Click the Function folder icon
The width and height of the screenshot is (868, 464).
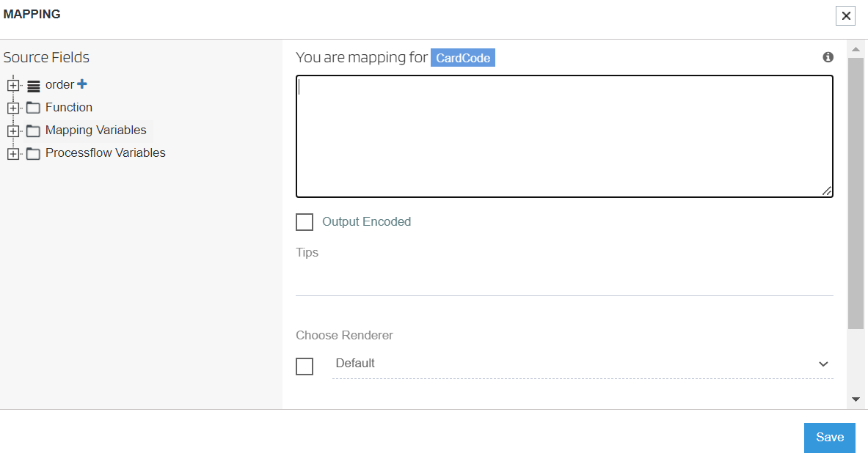[x=33, y=108]
